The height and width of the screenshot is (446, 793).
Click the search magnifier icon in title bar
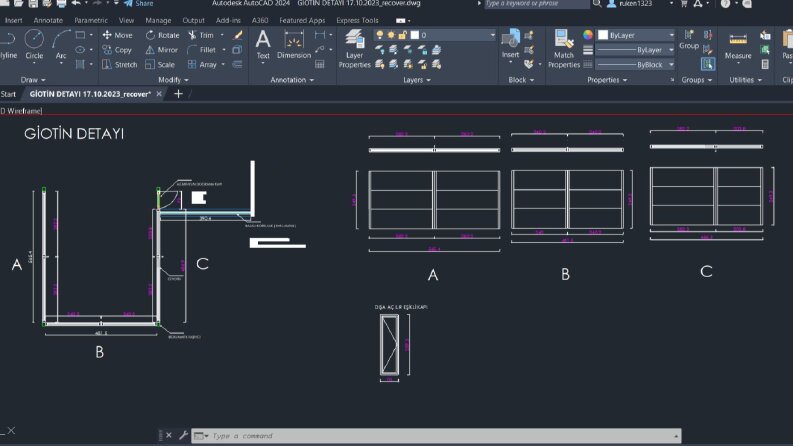[x=597, y=4]
